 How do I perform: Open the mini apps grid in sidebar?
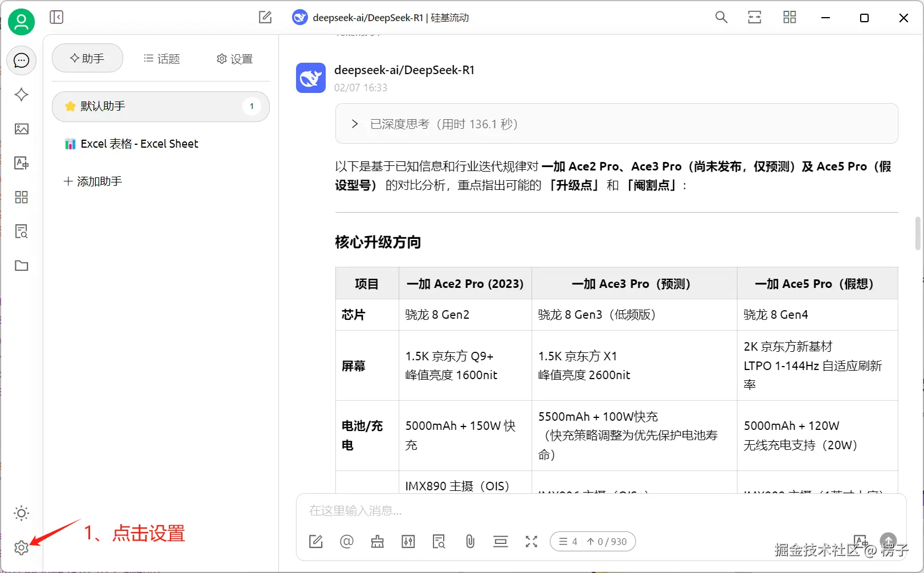coord(22,197)
